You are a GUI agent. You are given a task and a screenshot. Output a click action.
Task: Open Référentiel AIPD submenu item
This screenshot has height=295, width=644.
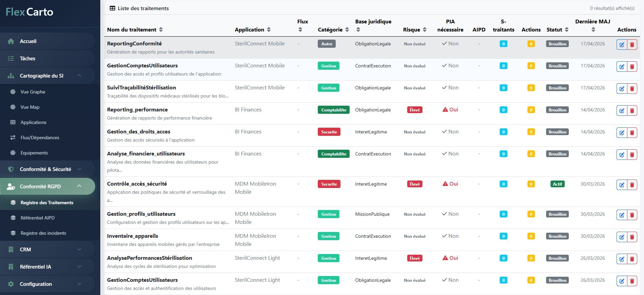pos(37,218)
